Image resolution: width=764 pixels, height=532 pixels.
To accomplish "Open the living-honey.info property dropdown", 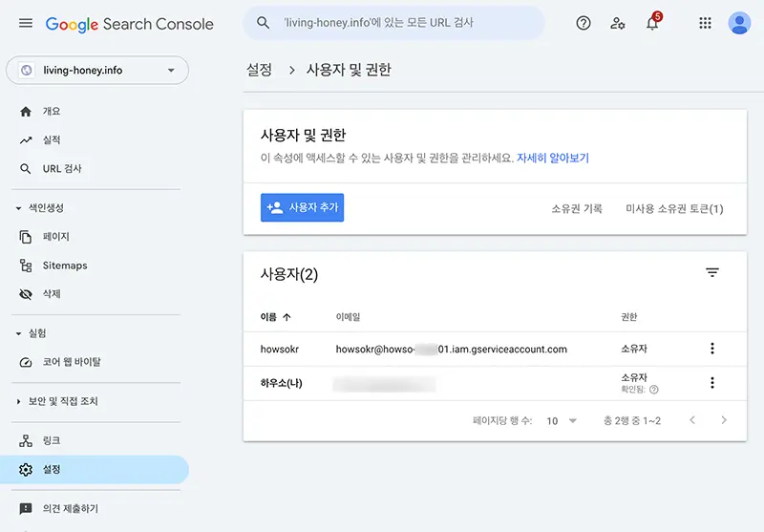I will click(97, 71).
